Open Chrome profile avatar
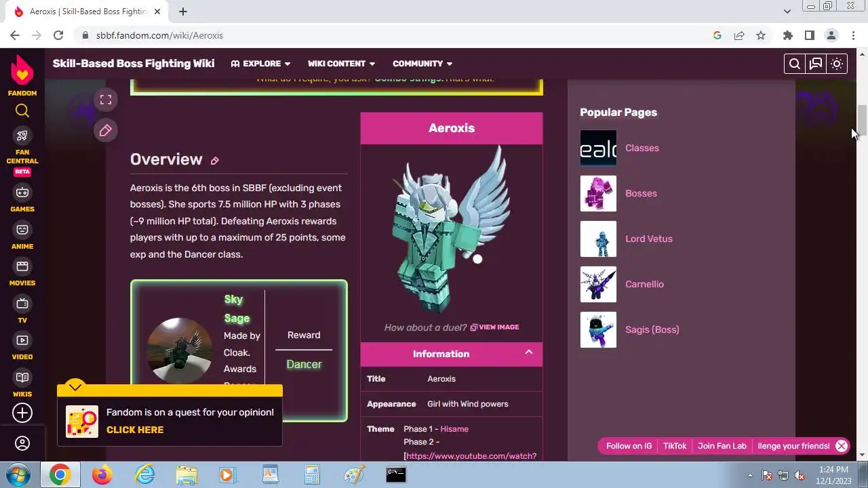 click(831, 35)
